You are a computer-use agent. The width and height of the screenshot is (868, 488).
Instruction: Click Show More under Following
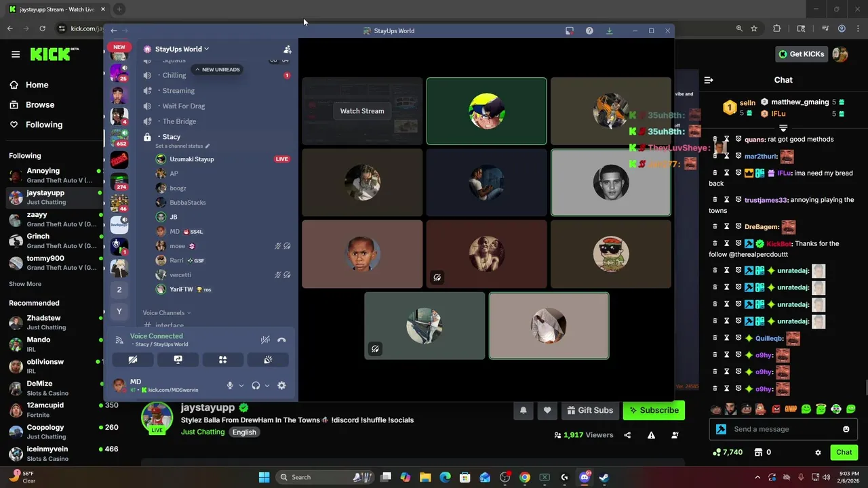pos(25,284)
